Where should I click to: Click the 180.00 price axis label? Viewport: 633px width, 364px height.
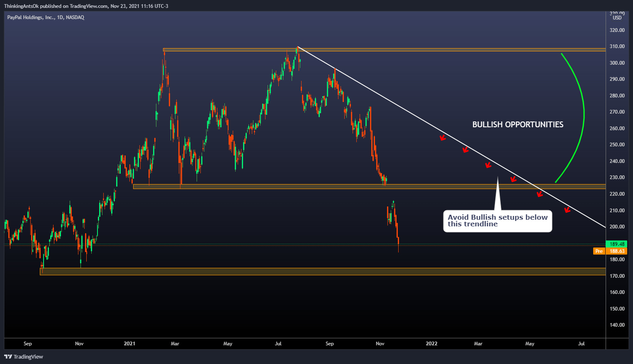pyautogui.click(x=617, y=260)
